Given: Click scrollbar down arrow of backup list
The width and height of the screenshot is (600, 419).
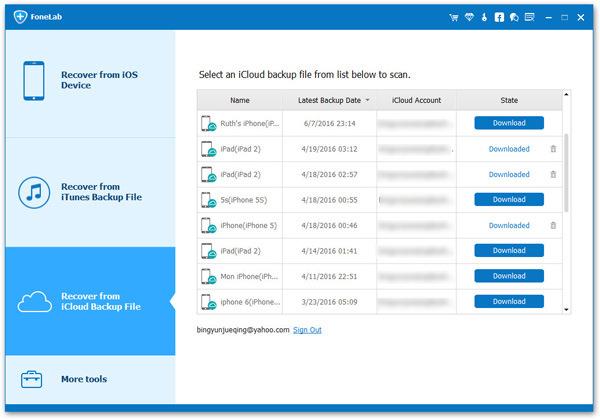Looking at the screenshot, I should 566,310.
